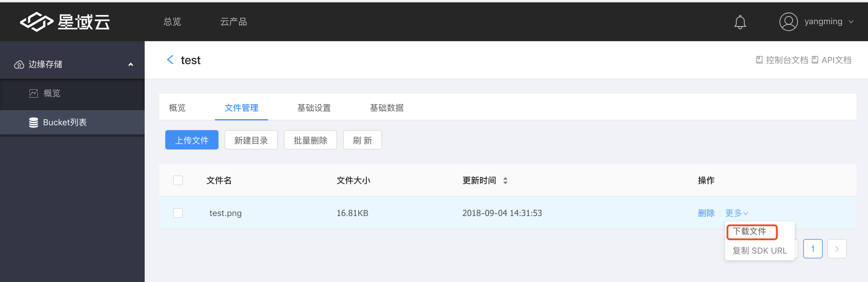Click the 新建目录 button
The image size is (868, 282).
click(x=251, y=139)
